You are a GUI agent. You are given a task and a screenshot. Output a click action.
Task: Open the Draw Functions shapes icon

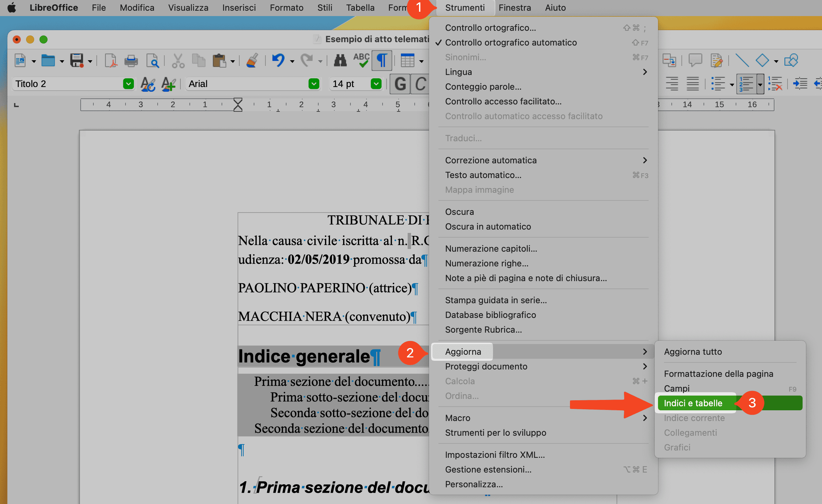[x=791, y=61]
